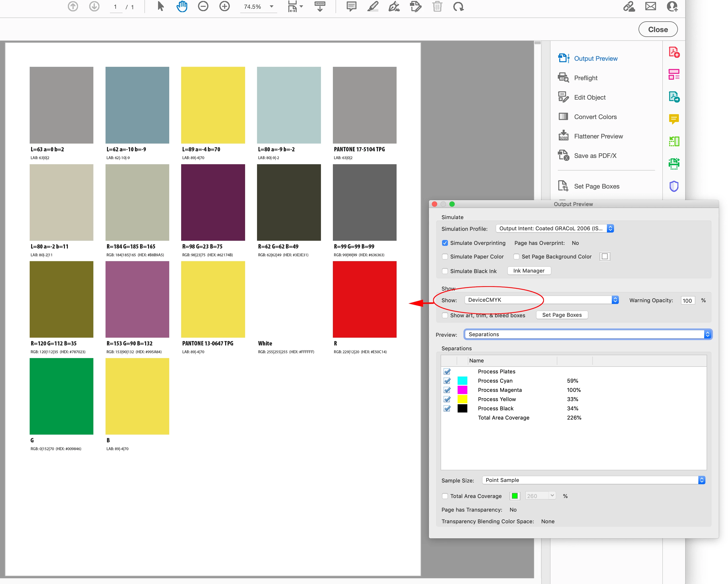Click the zoom in plus icon
Viewport: 728px width, 584px height.
[224, 6]
